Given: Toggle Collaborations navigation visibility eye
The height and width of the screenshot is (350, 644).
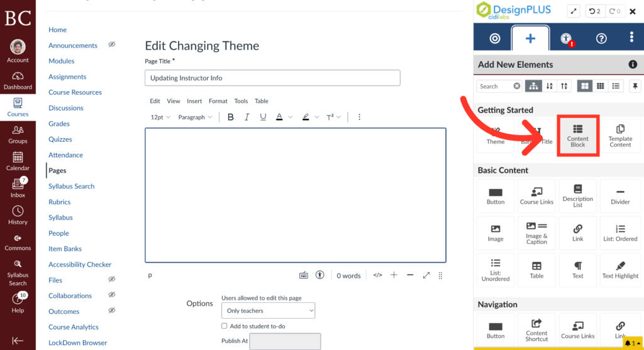Looking at the screenshot, I should 112,295.
